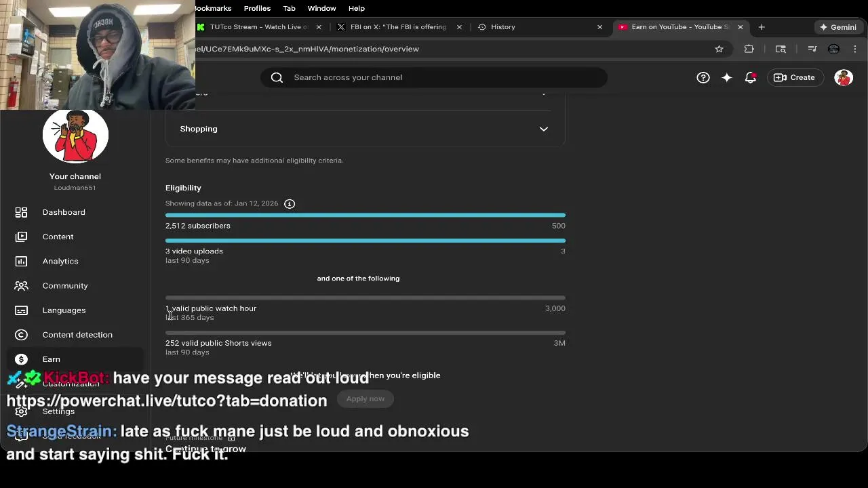Open the media controls music-note icon

(812, 49)
